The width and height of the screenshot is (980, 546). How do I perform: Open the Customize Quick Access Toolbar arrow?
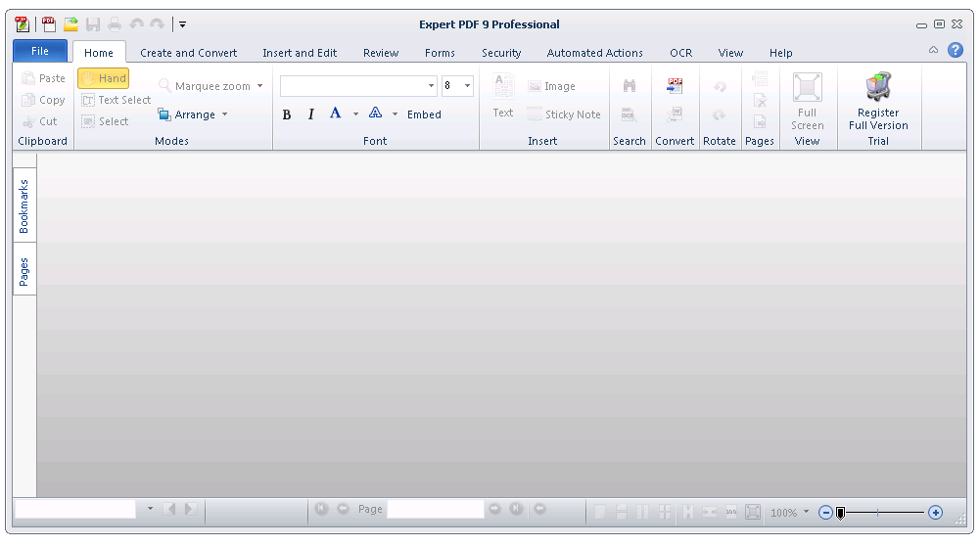coord(182,25)
